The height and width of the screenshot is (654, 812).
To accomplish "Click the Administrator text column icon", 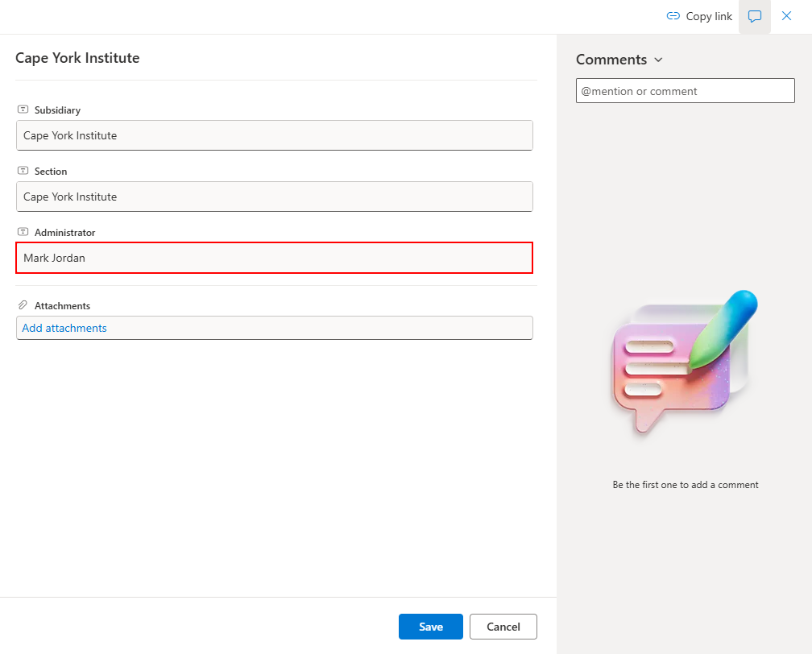I will [23, 232].
